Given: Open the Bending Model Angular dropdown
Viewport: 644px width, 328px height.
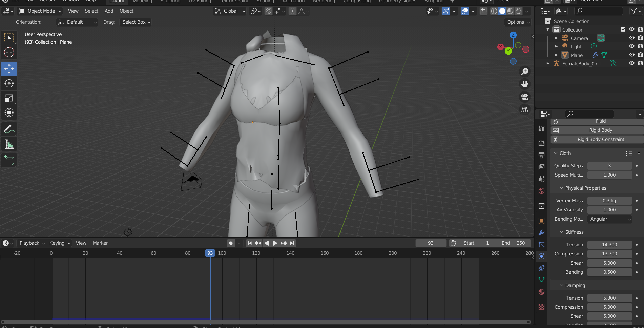Looking at the screenshot, I should [x=610, y=219].
